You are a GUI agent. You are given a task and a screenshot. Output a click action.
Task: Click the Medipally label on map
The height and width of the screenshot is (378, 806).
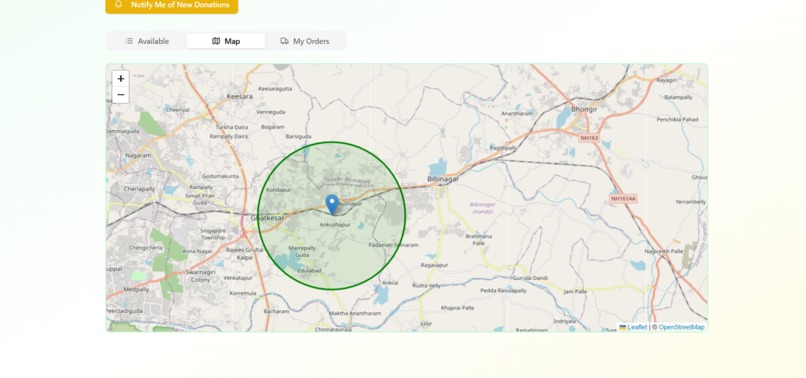coord(136,290)
